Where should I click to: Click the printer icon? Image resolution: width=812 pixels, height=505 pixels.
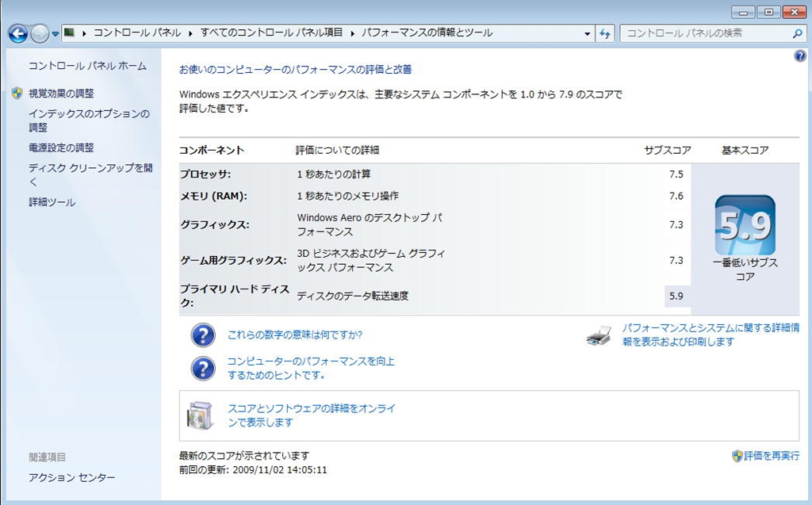pos(599,335)
